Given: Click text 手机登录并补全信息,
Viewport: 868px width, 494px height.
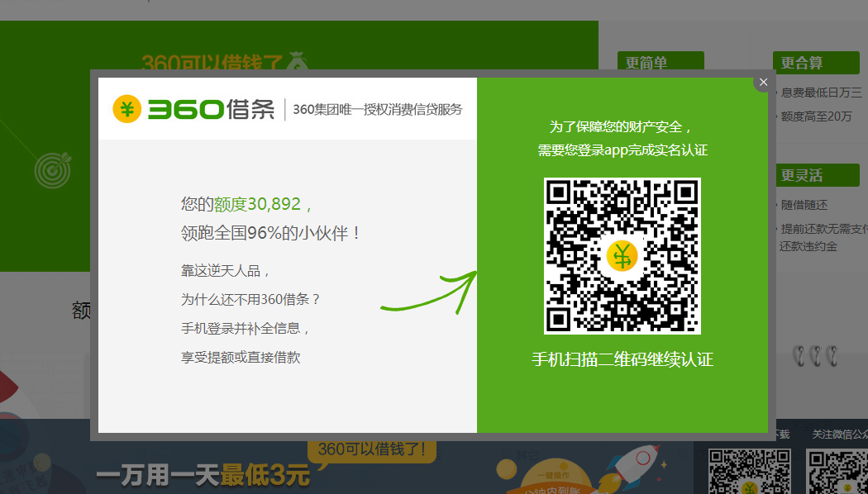Looking at the screenshot, I should pyautogui.click(x=246, y=329).
